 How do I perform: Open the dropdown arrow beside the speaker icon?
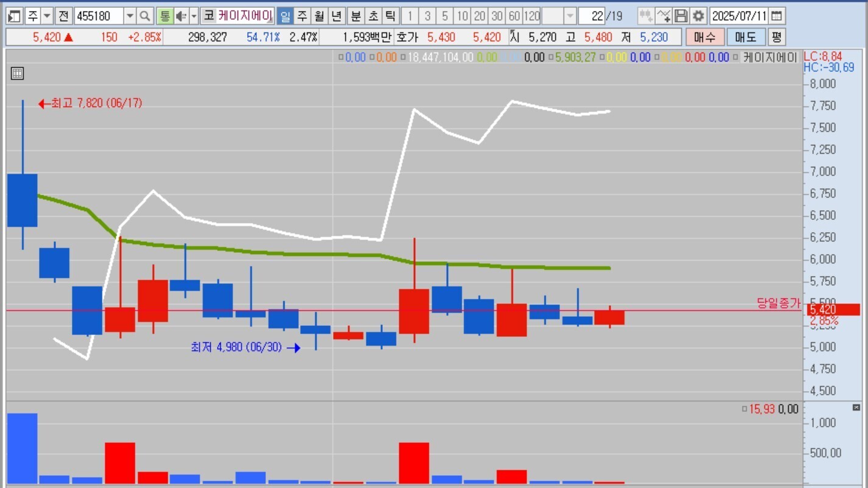pos(194,16)
